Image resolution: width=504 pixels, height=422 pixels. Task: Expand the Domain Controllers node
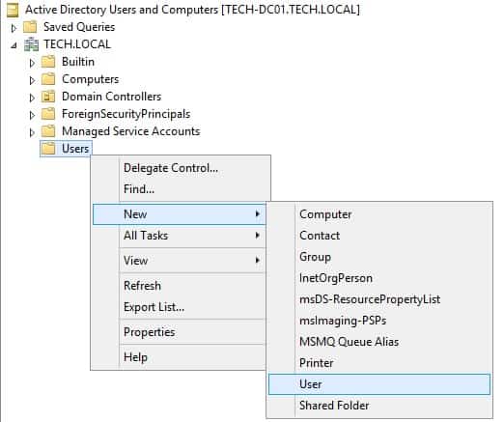point(32,98)
